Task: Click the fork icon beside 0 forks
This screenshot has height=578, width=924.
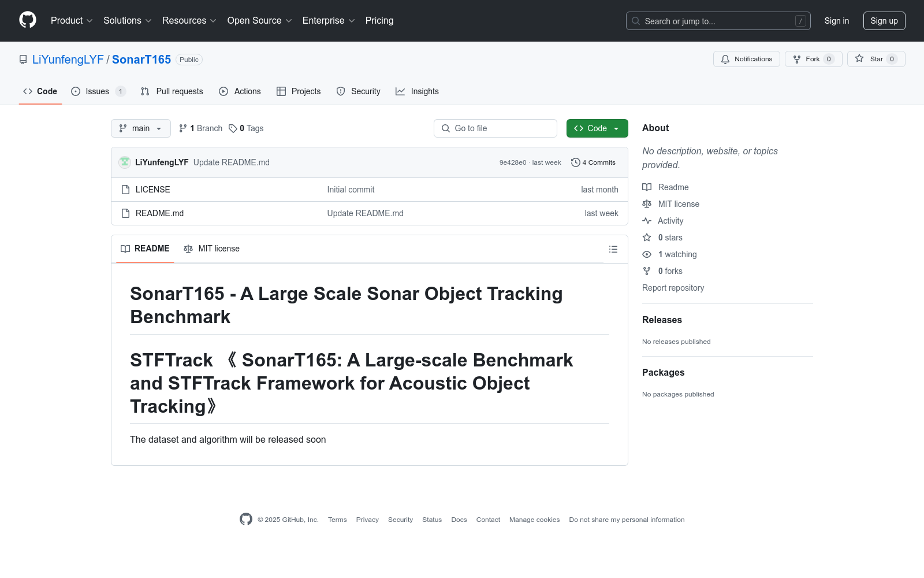Action: (x=647, y=271)
